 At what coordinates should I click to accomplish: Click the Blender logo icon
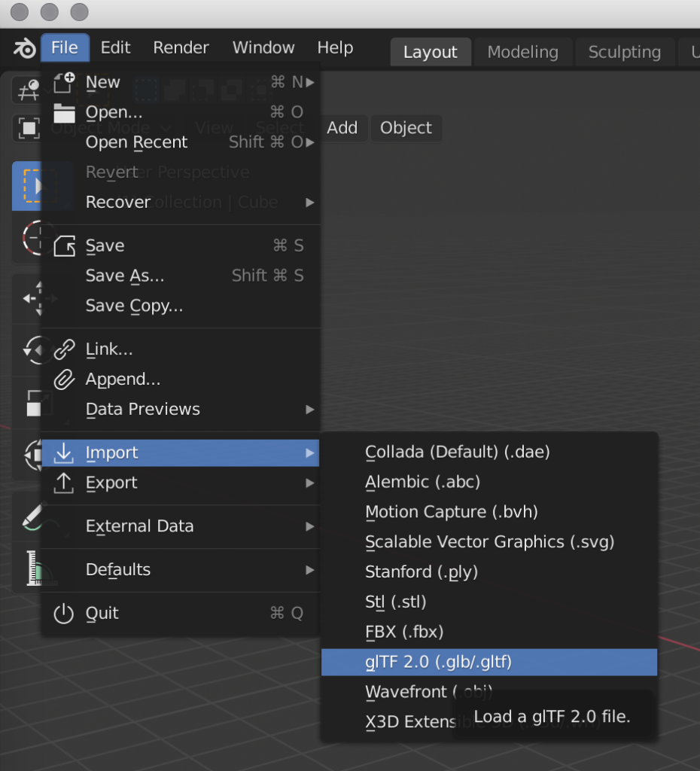coord(24,48)
